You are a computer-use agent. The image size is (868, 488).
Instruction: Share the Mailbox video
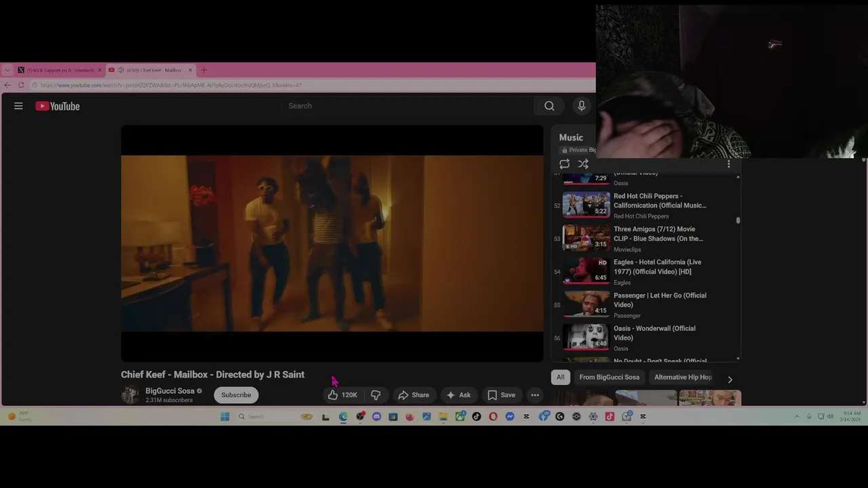pyautogui.click(x=414, y=394)
